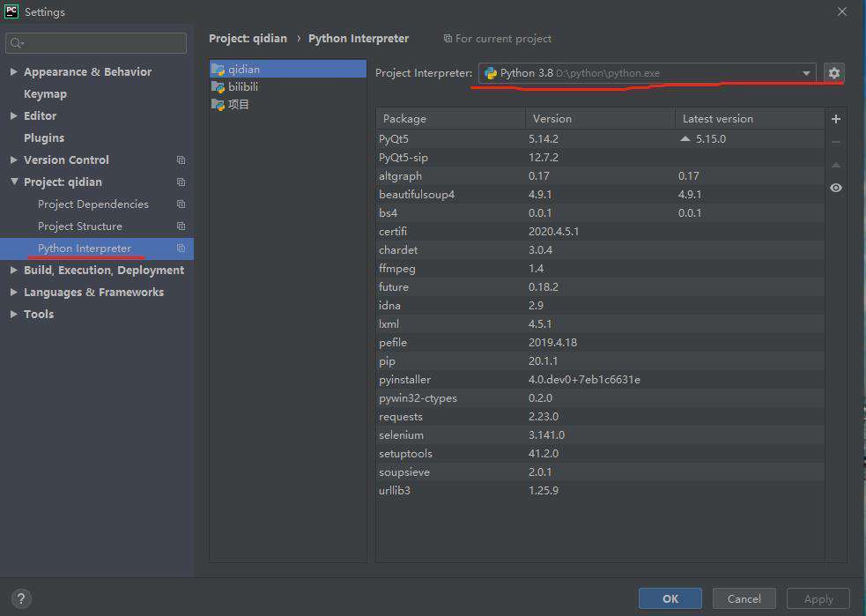Select the certifi package row
This screenshot has height=616, width=866.
[x=600, y=232]
